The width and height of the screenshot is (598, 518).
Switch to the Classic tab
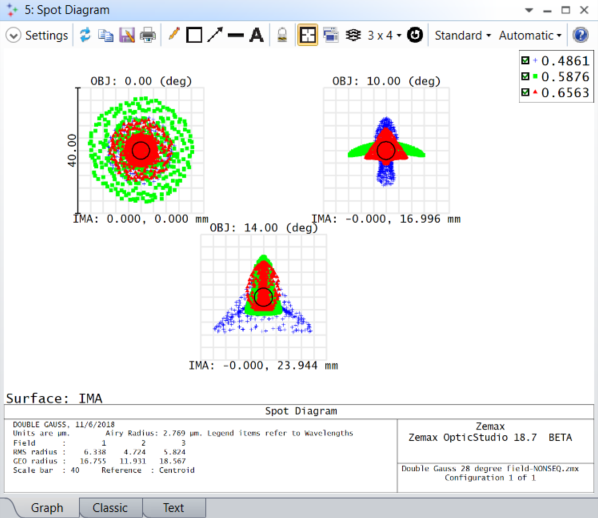pos(110,508)
